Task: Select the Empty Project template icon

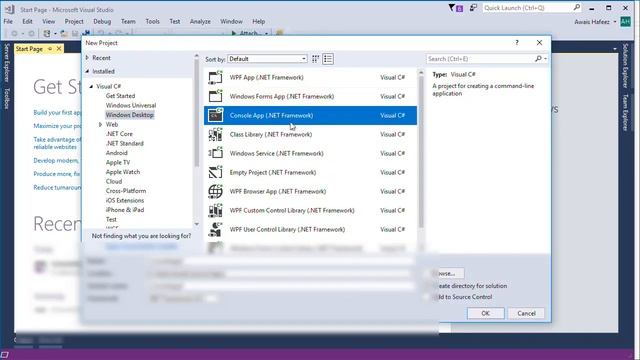Action: pos(215,172)
